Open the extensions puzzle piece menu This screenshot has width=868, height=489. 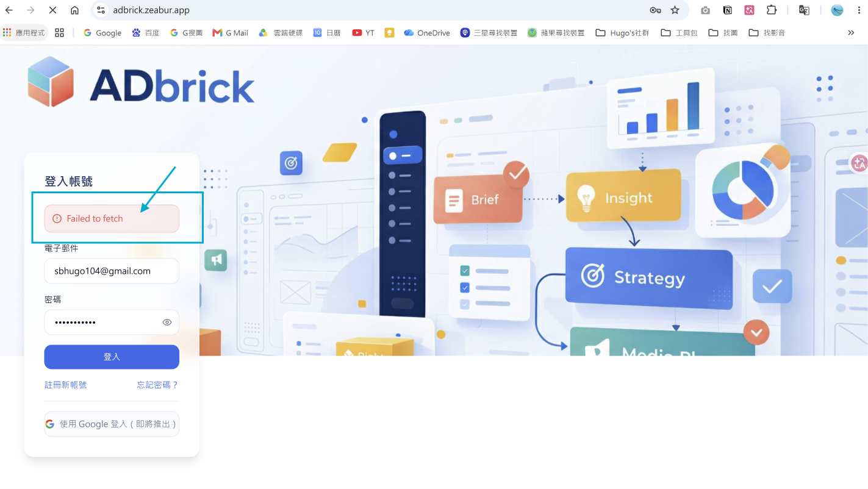click(772, 10)
